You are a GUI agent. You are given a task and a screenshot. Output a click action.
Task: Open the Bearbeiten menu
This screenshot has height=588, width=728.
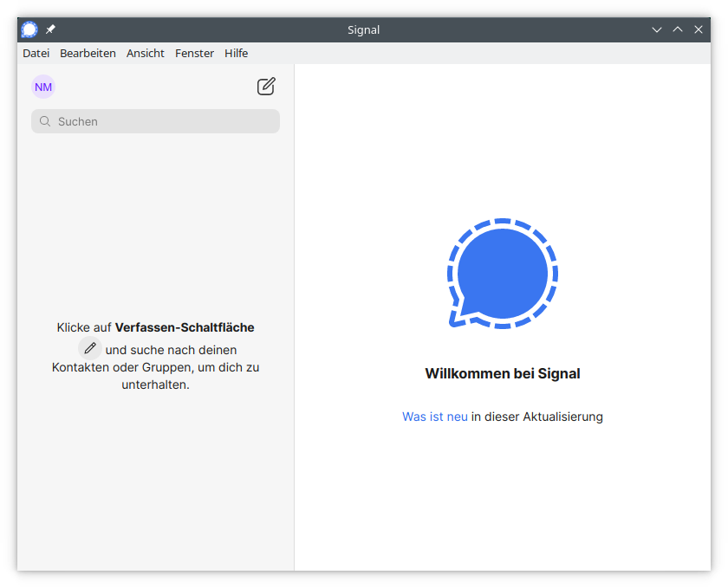(x=88, y=53)
